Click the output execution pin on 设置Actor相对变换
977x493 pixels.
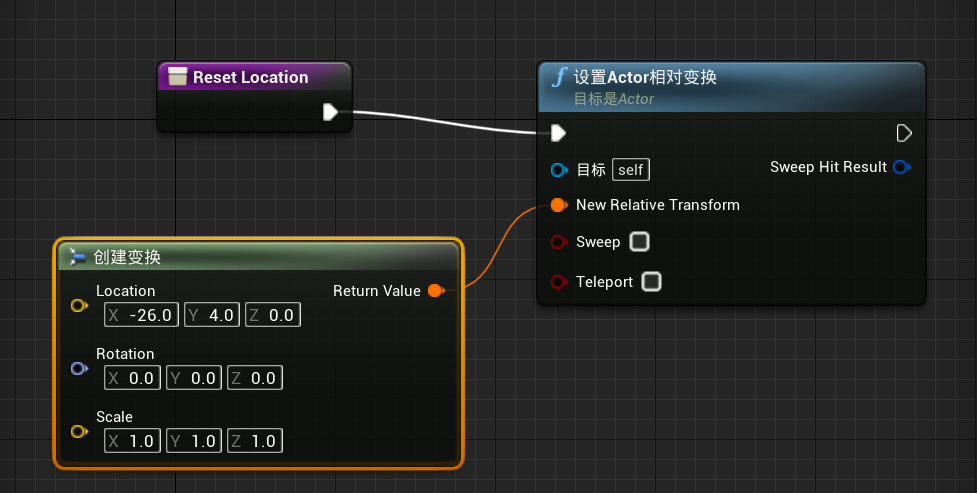tap(904, 133)
